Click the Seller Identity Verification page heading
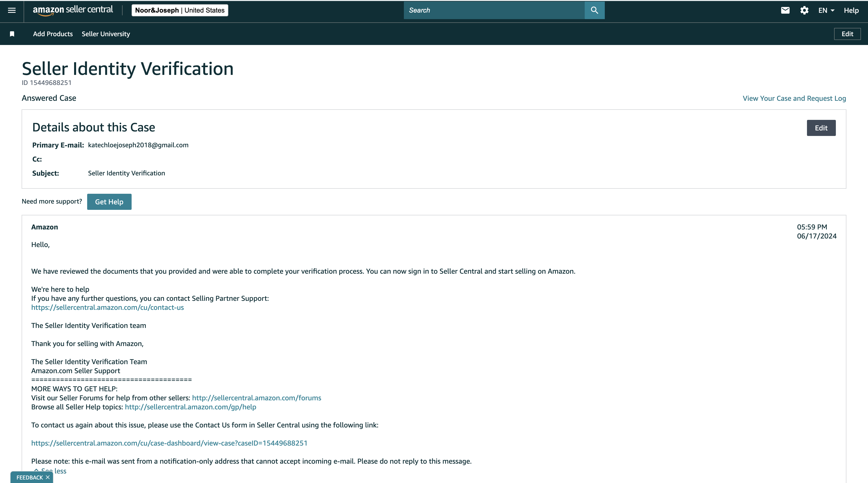This screenshot has width=868, height=483. pyautogui.click(x=127, y=69)
